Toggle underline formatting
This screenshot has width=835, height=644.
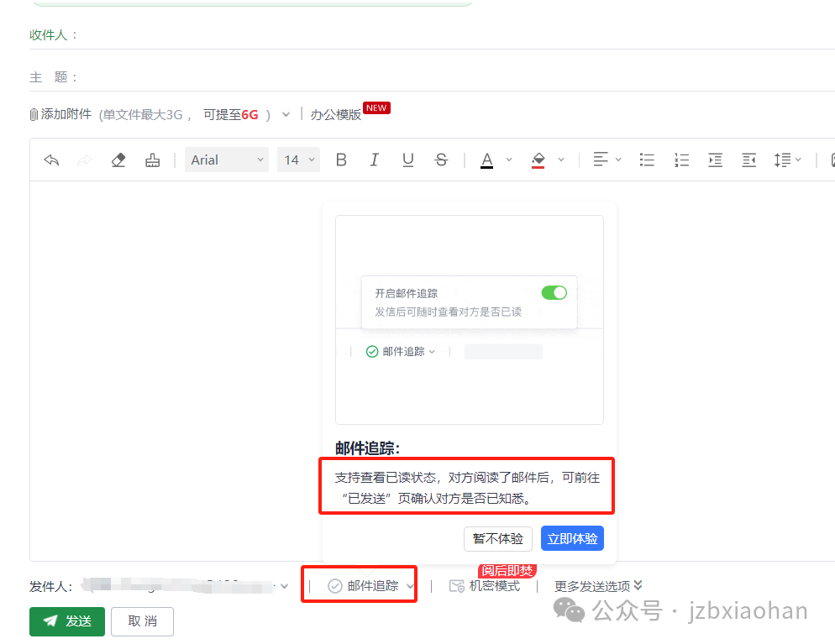(x=408, y=160)
